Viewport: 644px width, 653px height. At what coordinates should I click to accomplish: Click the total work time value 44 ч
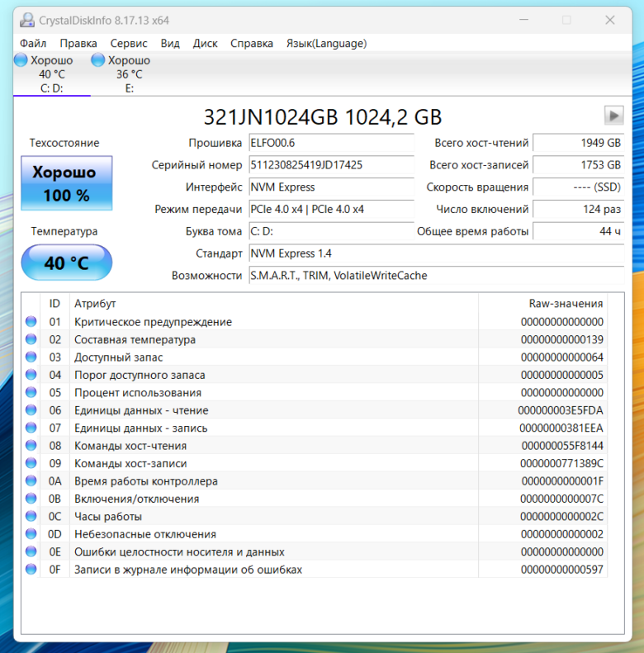coord(578,231)
